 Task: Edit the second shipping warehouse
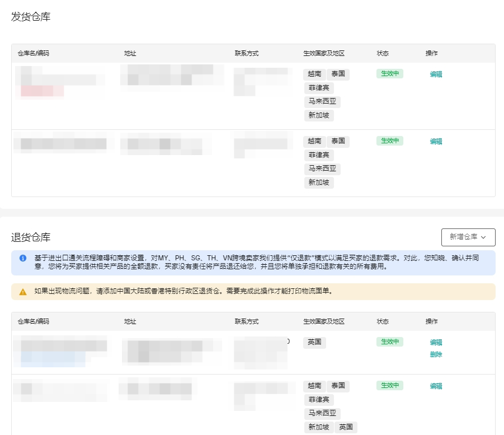coord(436,141)
